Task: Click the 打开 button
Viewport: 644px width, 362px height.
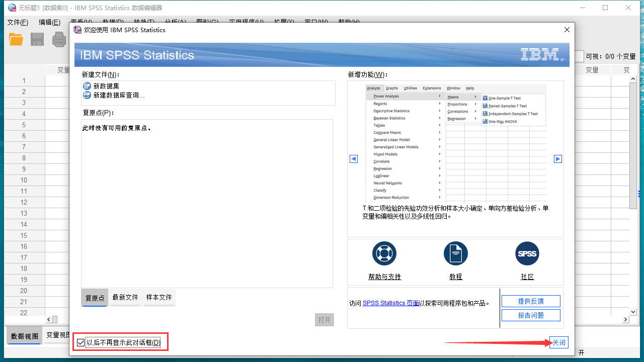Action: pos(324,320)
